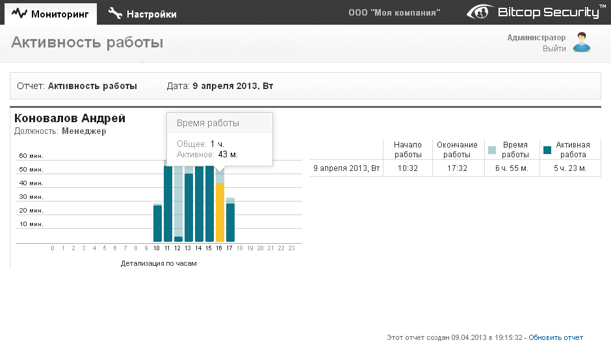Click the dark teal Активная работа legend swatch
The image size is (611, 364).
pos(547,150)
